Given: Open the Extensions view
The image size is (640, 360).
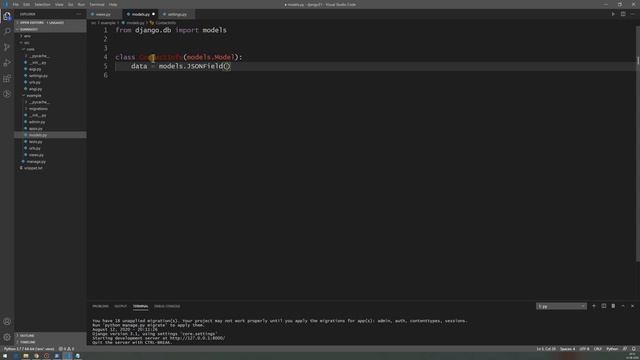Looking at the screenshot, I should [7, 78].
